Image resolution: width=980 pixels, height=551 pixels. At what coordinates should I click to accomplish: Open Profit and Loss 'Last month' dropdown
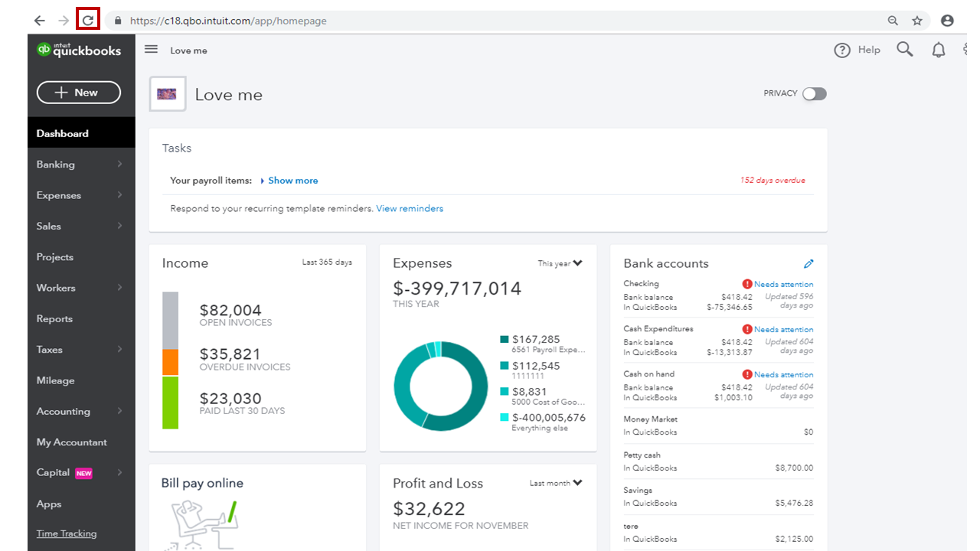(556, 484)
